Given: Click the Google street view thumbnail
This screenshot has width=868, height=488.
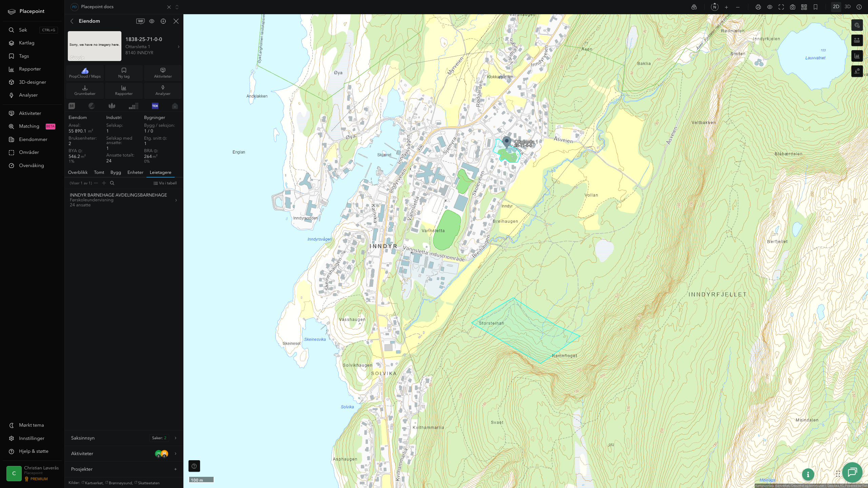Looking at the screenshot, I should click(x=95, y=46).
